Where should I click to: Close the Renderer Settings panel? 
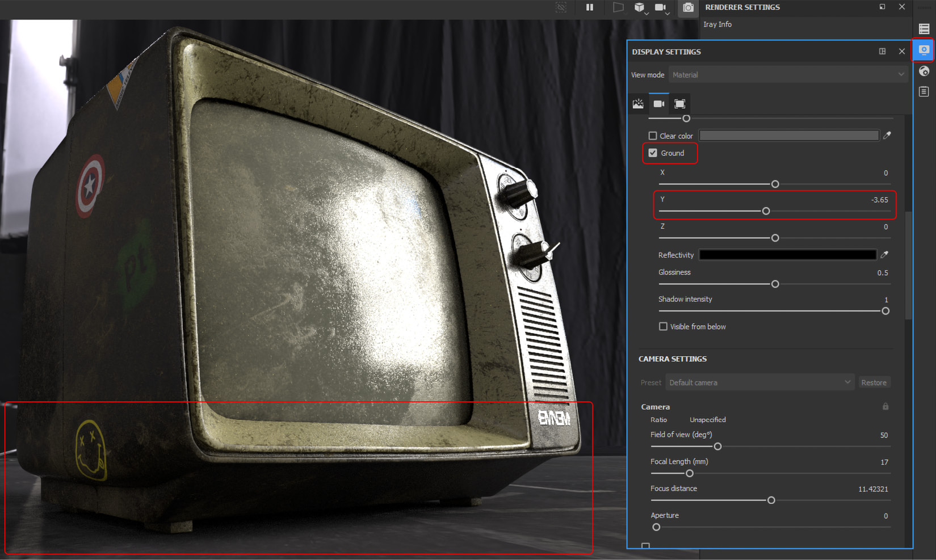902,7
